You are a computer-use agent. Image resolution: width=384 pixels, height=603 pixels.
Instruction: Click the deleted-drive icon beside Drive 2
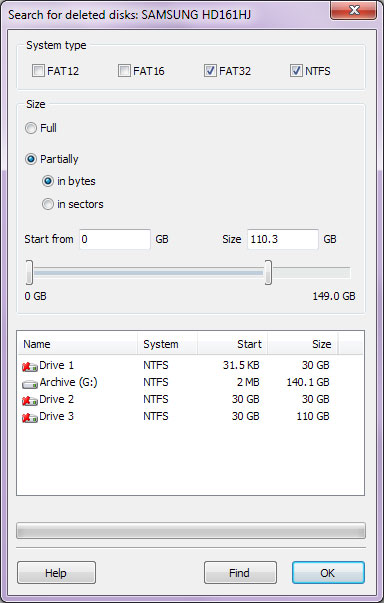(x=30, y=400)
